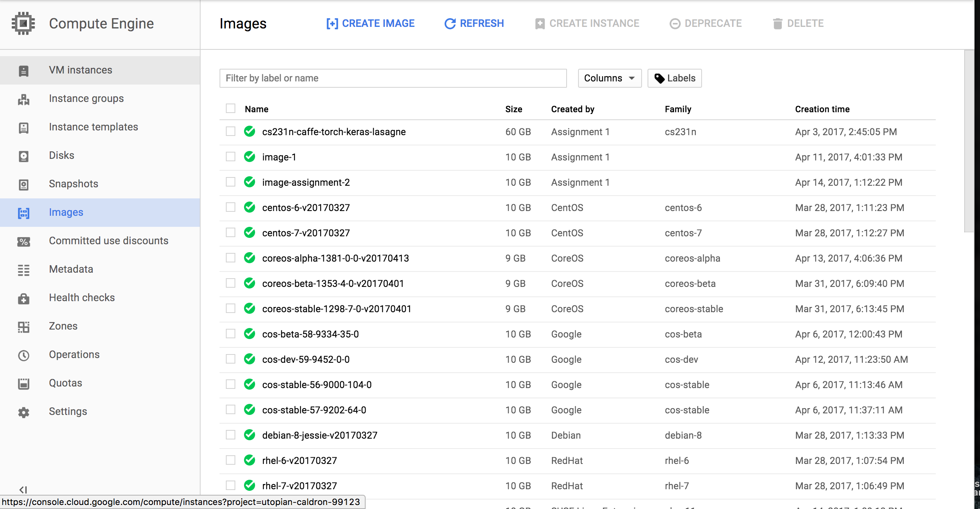Click the Health checks medkit icon
This screenshot has width=980, height=509.
pos(24,298)
